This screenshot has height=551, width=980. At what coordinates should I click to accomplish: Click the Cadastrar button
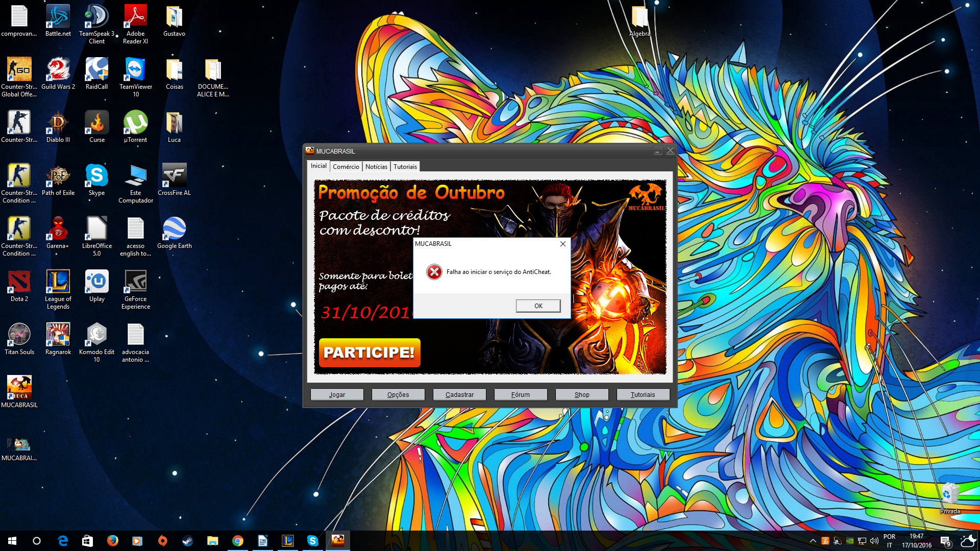click(459, 394)
